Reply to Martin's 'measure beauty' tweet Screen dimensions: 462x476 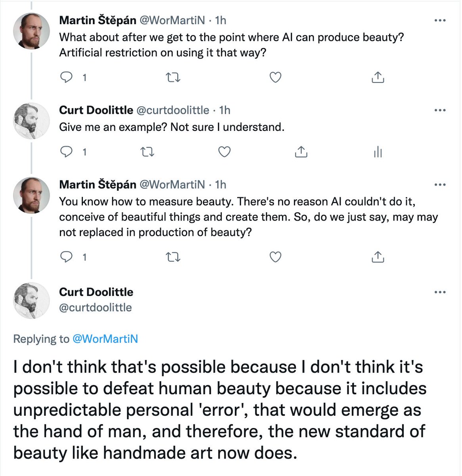click(66, 257)
